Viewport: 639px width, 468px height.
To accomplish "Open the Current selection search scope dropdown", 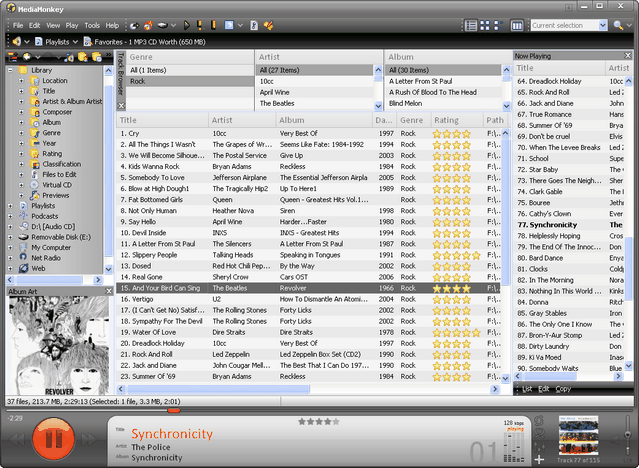I will [603, 25].
